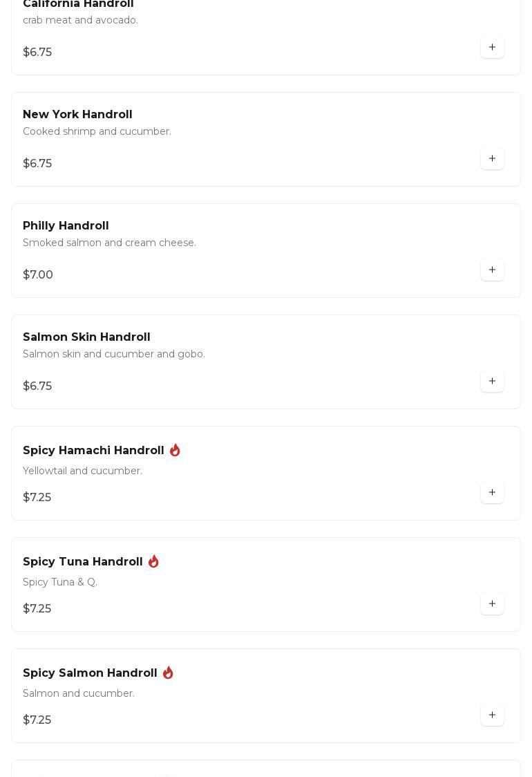This screenshot has height=777, width=532.
Task: Add California Handroll to cart
Action: [x=492, y=48]
